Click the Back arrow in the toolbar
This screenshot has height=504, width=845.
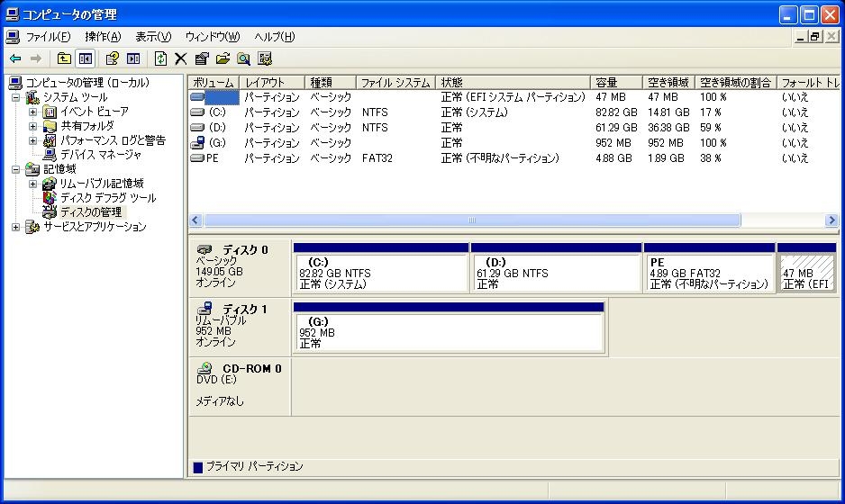[15, 58]
